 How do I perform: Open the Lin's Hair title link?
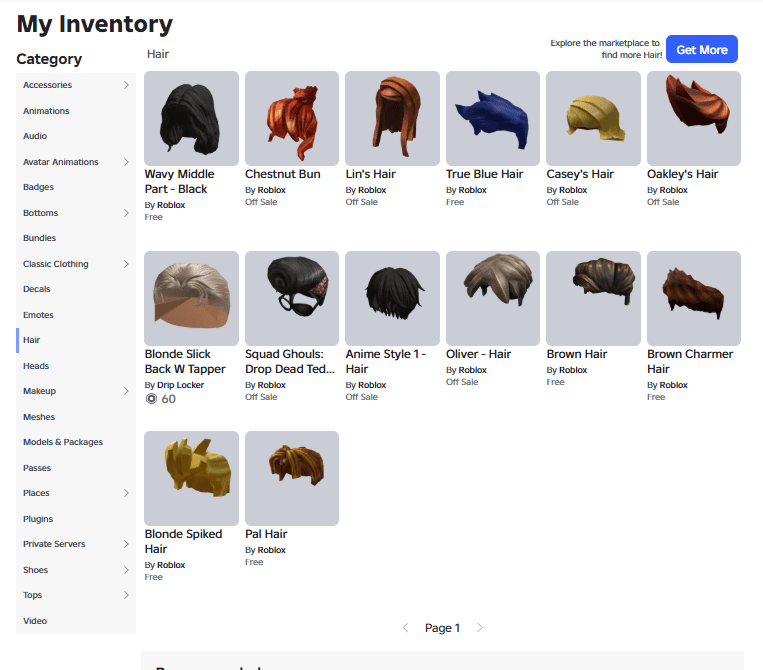(371, 174)
